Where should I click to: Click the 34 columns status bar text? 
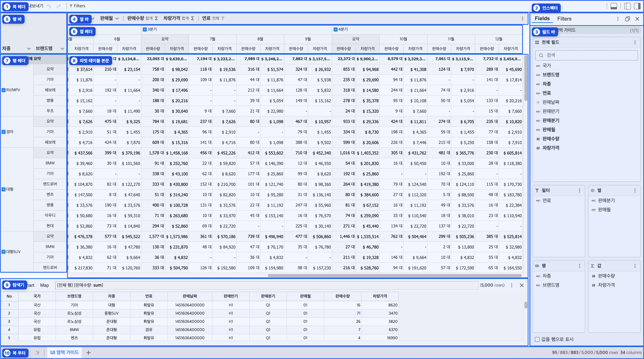(x=631, y=352)
